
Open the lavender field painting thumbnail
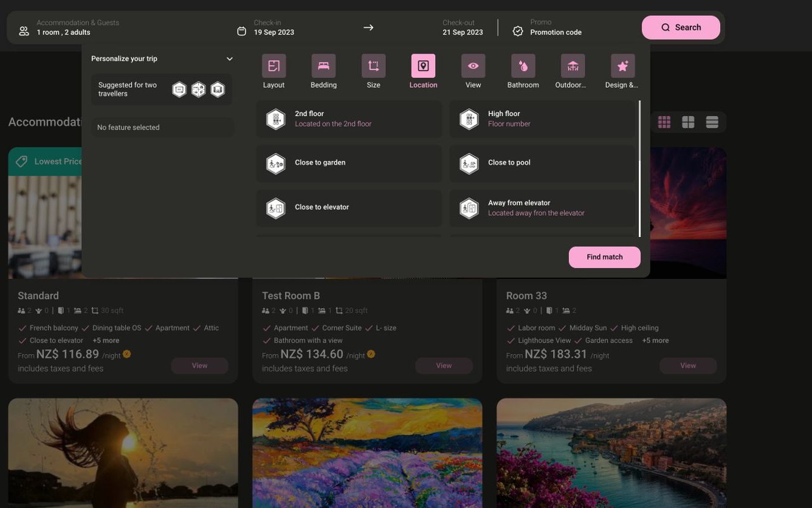point(367,453)
